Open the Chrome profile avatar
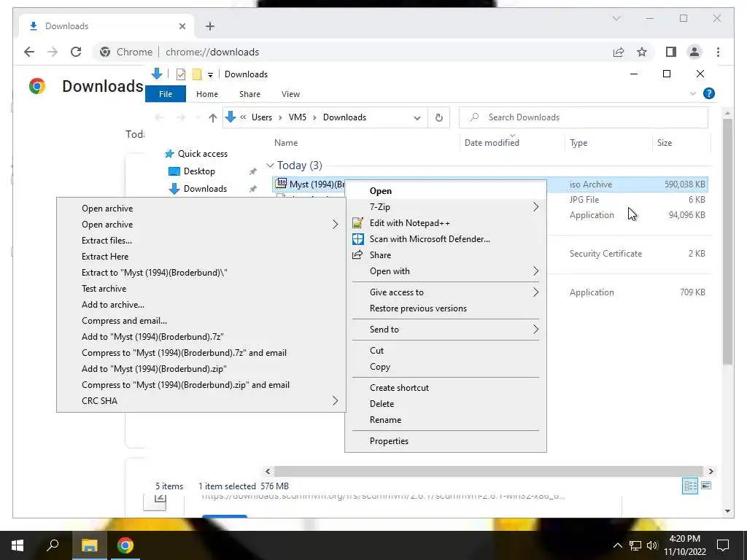747x560 pixels. click(694, 52)
